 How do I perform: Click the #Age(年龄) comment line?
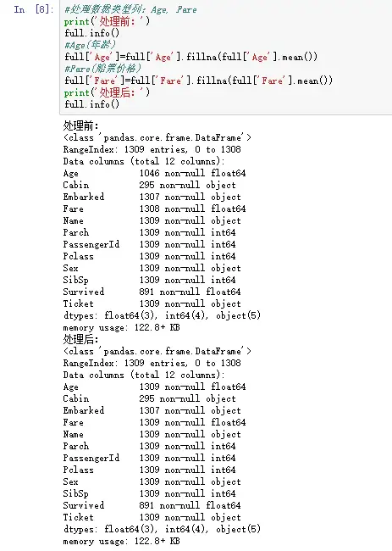[90, 45]
